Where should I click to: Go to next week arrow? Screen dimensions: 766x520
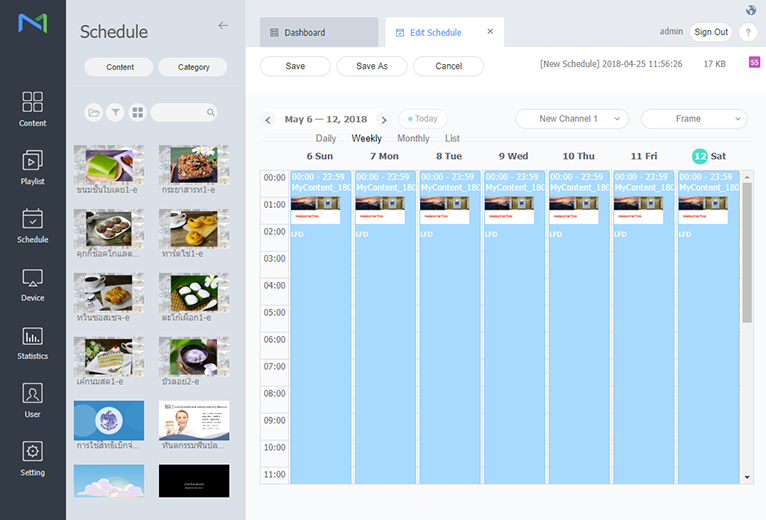click(x=384, y=120)
